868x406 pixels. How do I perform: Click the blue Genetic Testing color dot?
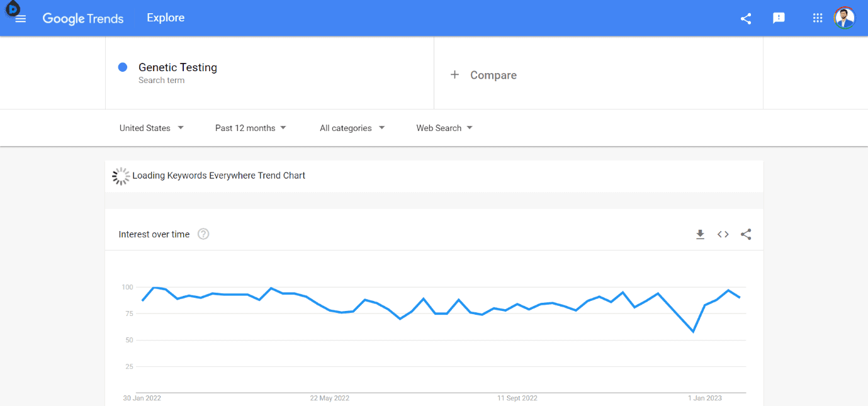(123, 67)
